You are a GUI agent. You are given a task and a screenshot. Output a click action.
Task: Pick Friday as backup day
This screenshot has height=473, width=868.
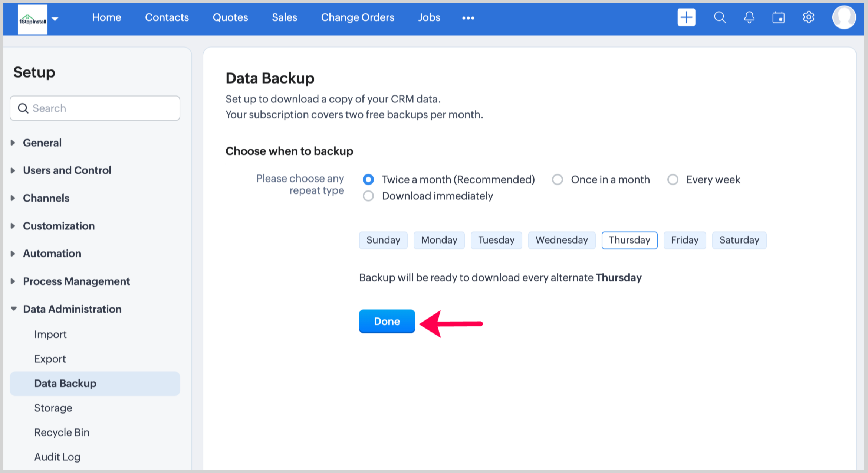(x=684, y=240)
